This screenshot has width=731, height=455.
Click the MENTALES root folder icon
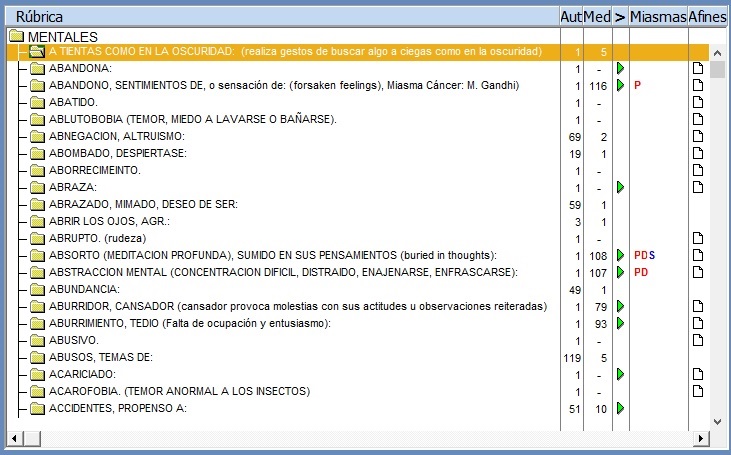click(16, 36)
